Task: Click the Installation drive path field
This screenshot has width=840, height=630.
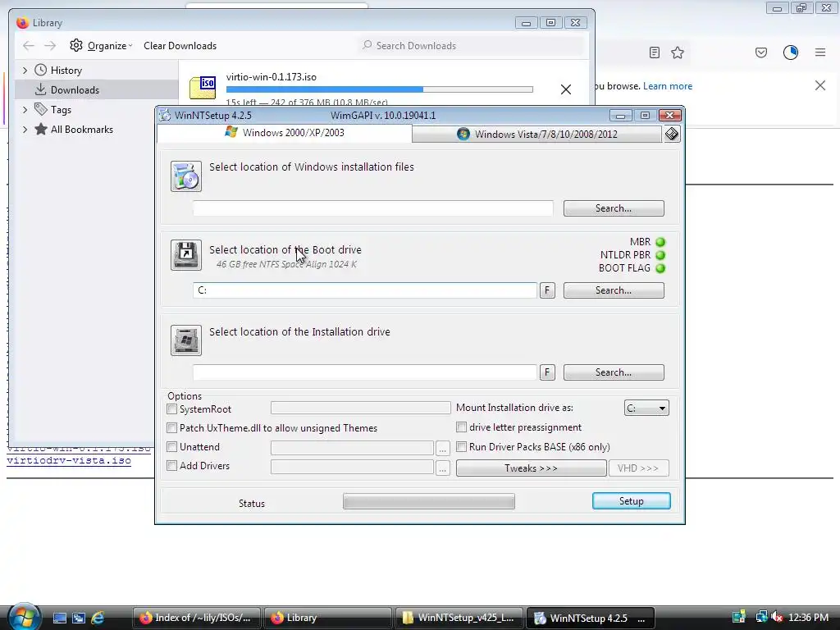Action: (x=365, y=372)
